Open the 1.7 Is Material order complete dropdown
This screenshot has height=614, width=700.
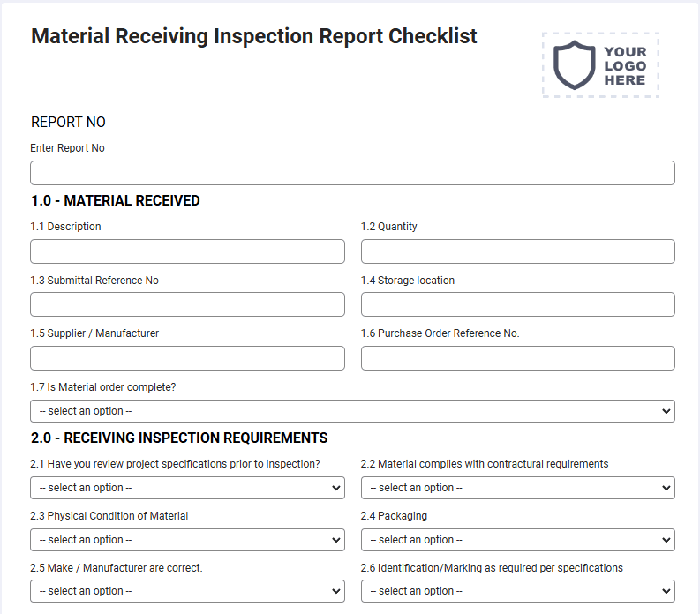click(x=352, y=411)
